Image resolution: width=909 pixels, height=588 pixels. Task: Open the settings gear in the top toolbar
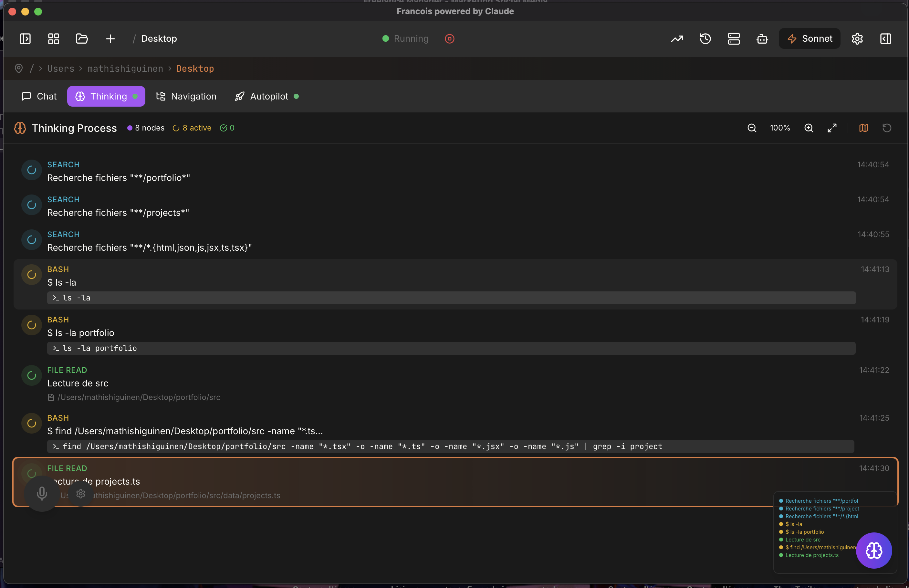857,38
